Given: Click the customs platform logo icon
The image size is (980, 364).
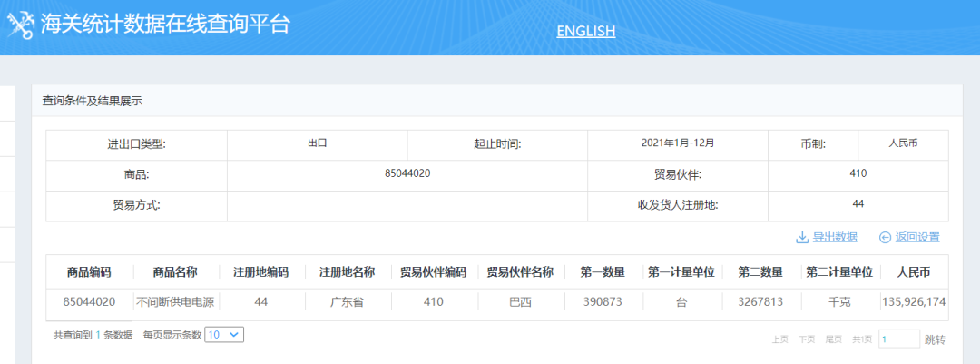Looking at the screenshot, I should [20, 25].
